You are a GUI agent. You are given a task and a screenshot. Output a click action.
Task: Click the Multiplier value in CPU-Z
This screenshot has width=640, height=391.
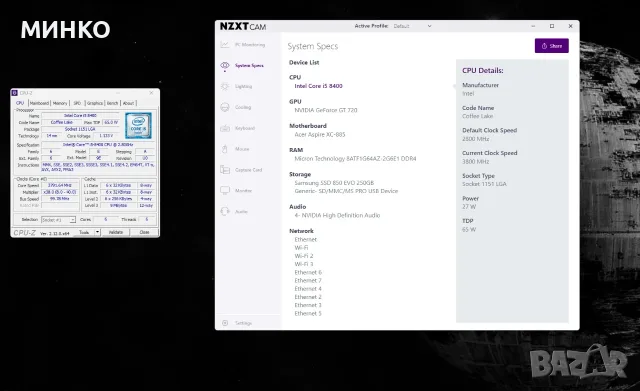tap(60, 192)
